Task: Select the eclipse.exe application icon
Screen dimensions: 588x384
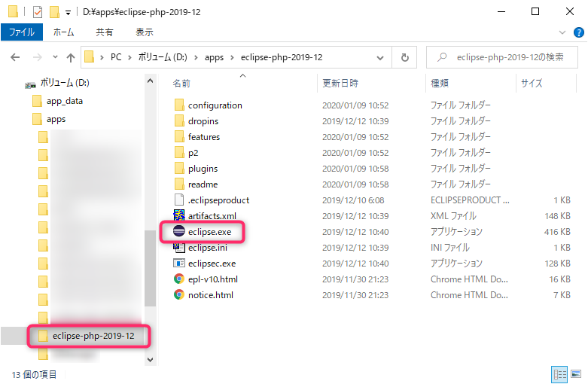Action: tap(179, 231)
